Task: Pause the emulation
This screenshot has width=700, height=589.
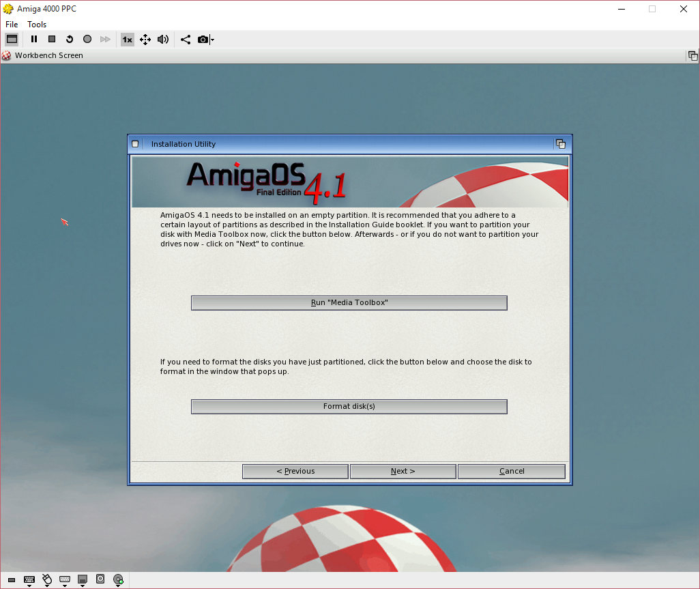Action: 34,40
